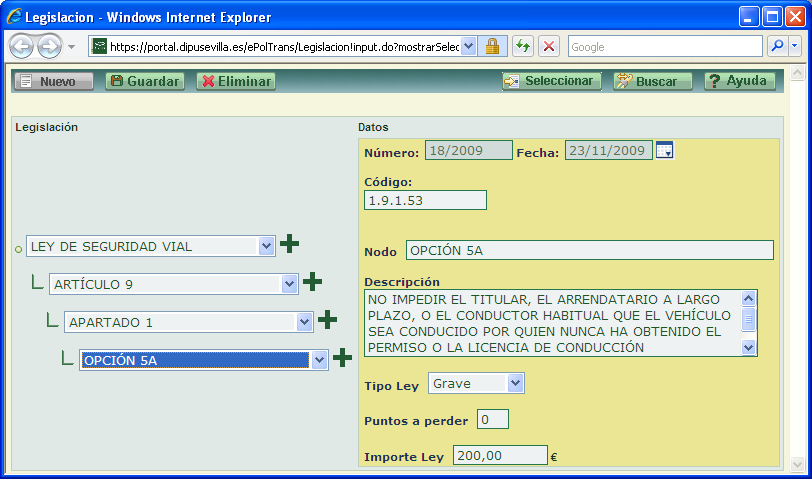The image size is (812, 479).
Task: Click the Buscar search button
Action: pyautogui.click(x=652, y=81)
